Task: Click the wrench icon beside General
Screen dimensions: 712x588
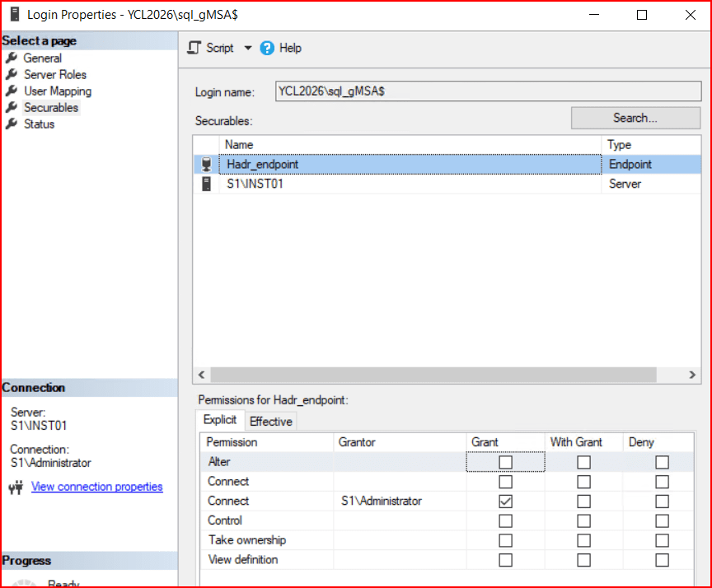Action: coord(12,58)
